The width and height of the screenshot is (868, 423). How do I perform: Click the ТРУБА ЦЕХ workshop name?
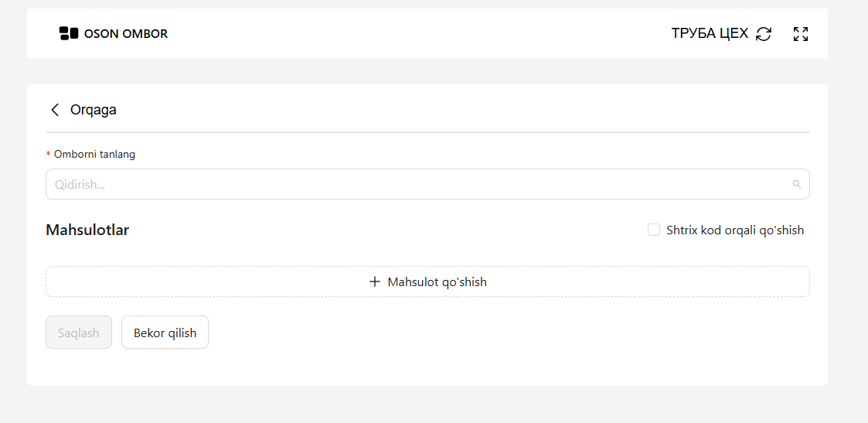710,34
